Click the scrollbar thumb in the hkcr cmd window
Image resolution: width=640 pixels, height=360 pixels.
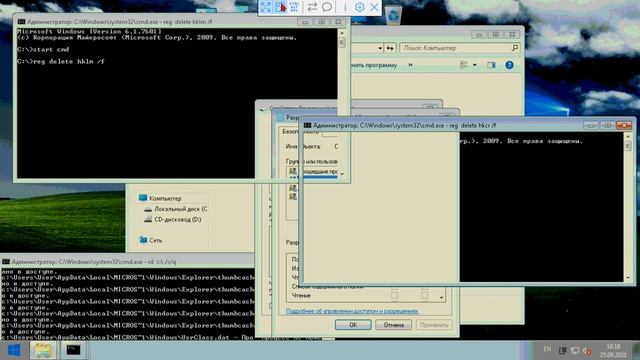tap(628, 146)
